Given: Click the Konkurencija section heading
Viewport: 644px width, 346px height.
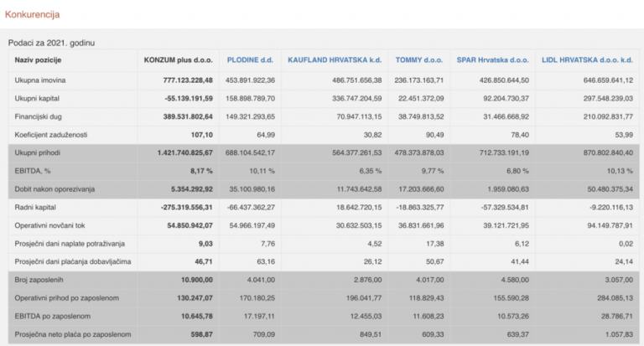Looking at the screenshot, I should tap(32, 14).
